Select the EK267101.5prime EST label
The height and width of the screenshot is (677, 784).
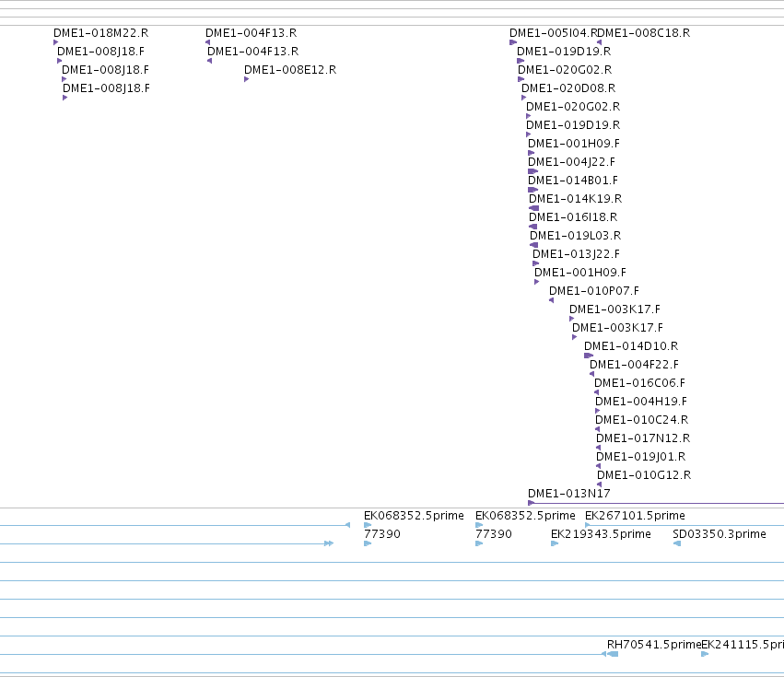tap(635, 516)
